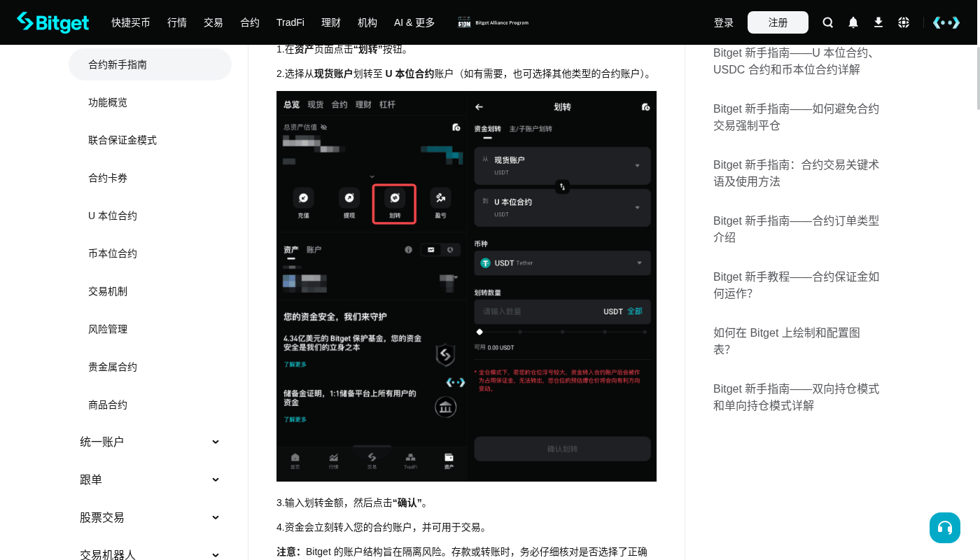The width and height of the screenshot is (980, 560).
Task: Expand the 交易机器人 section chevron
Action: tap(216, 554)
